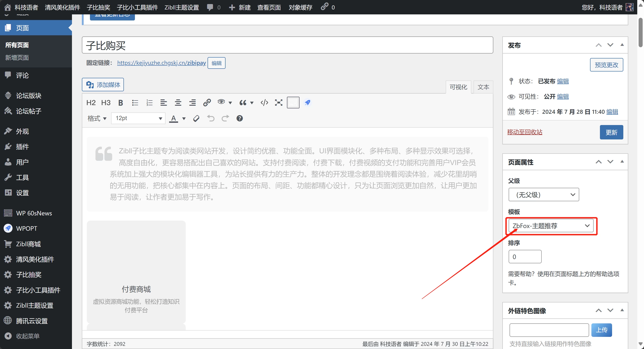Switch to the 文本 editor tab
The height and width of the screenshot is (349, 644).
click(483, 87)
